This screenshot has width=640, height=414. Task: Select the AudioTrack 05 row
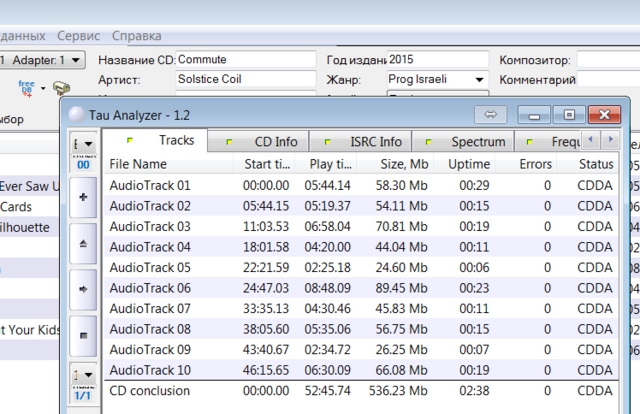[150, 267]
